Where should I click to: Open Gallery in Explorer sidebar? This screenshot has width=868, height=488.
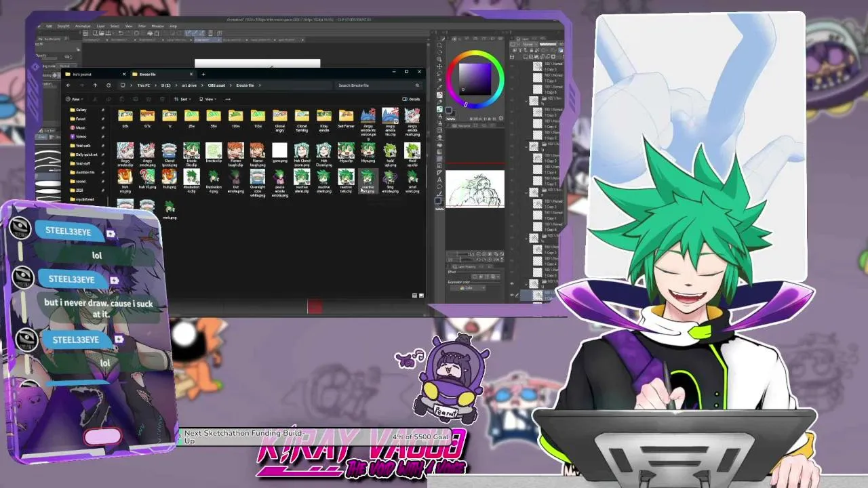[81, 110]
